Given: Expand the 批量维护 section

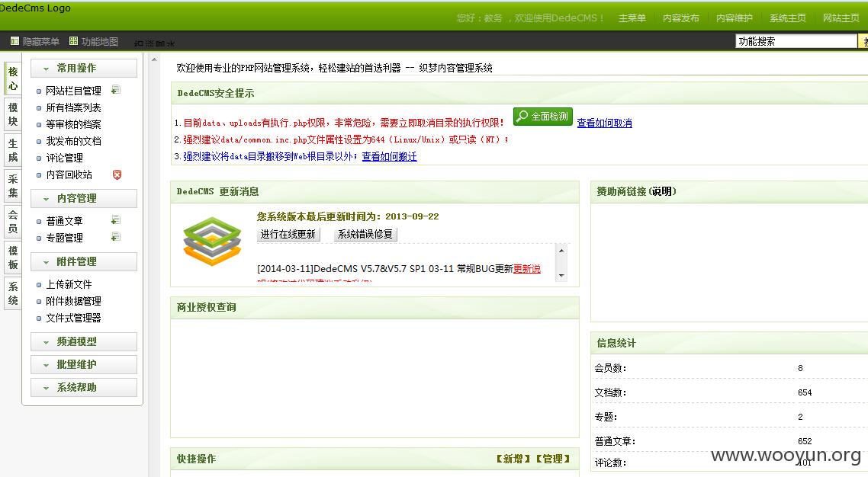Looking at the screenshot, I should [x=84, y=365].
